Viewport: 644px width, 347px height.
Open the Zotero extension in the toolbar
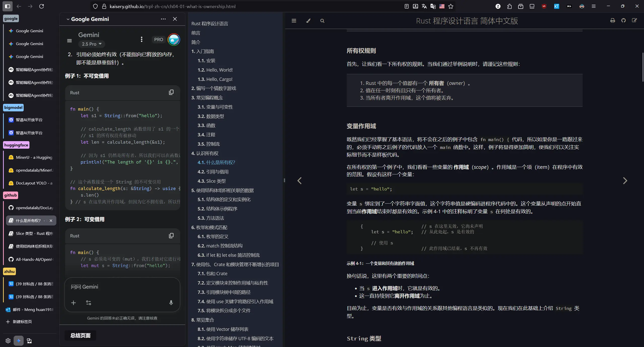point(498,6)
